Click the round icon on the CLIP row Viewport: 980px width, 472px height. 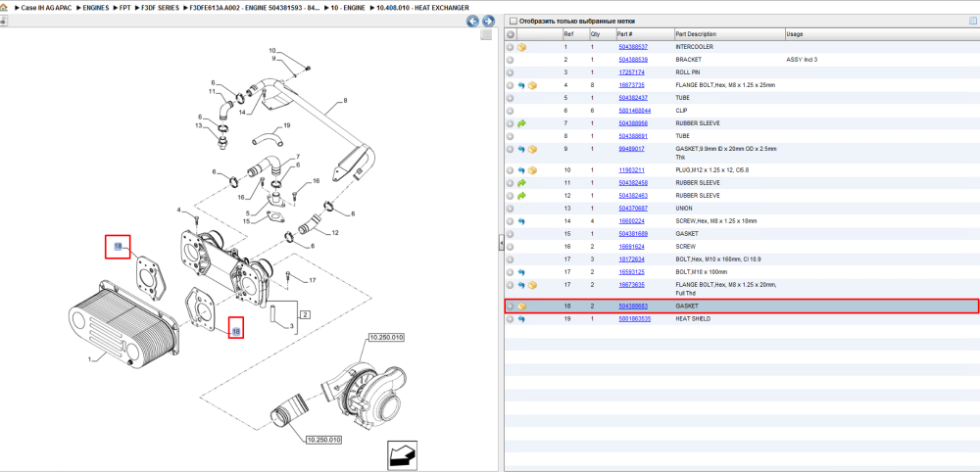[x=510, y=111]
